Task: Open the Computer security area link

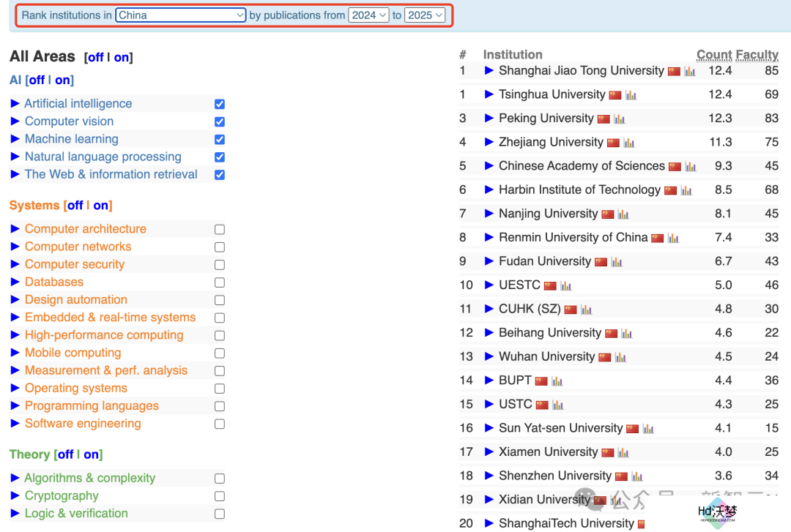Action: [x=75, y=264]
